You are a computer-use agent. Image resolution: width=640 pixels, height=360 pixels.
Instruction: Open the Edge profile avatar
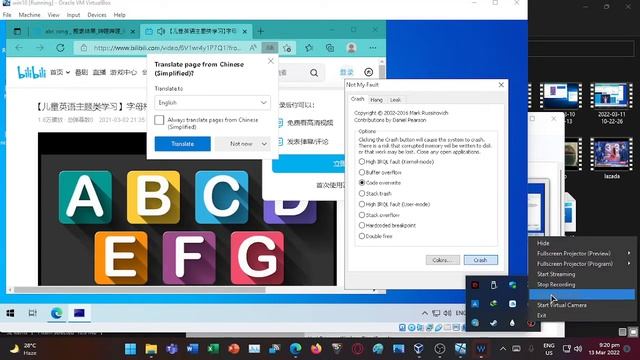coord(351,48)
